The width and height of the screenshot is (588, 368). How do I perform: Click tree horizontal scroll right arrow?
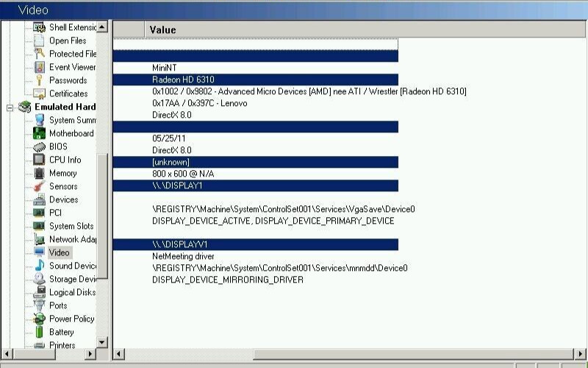tap(90, 354)
